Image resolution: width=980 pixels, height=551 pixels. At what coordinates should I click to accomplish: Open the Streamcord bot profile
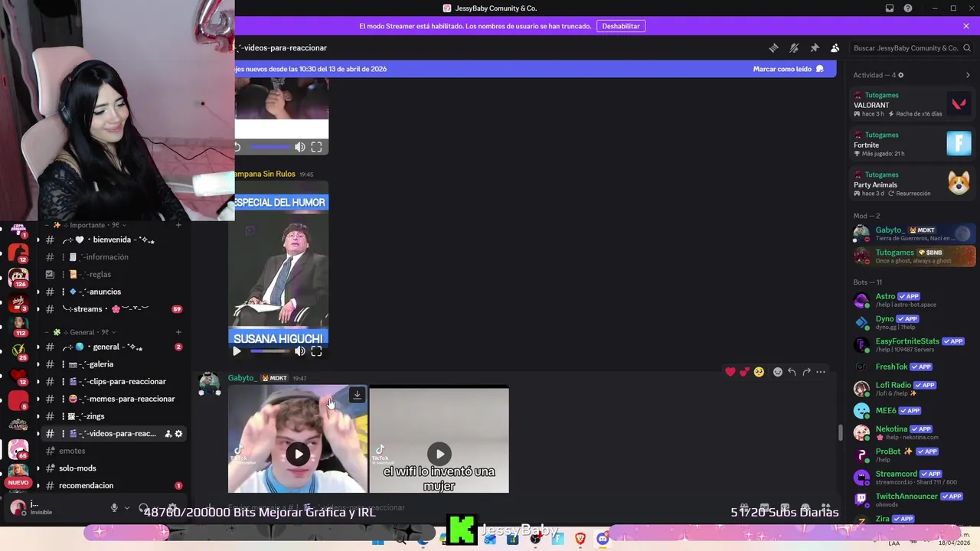tap(913, 478)
